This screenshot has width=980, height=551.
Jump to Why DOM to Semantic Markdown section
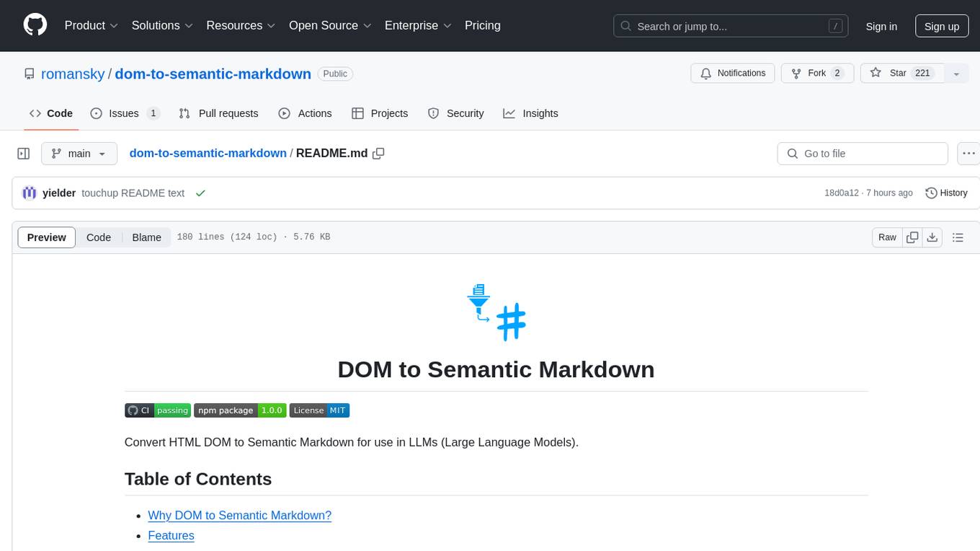[x=240, y=516]
